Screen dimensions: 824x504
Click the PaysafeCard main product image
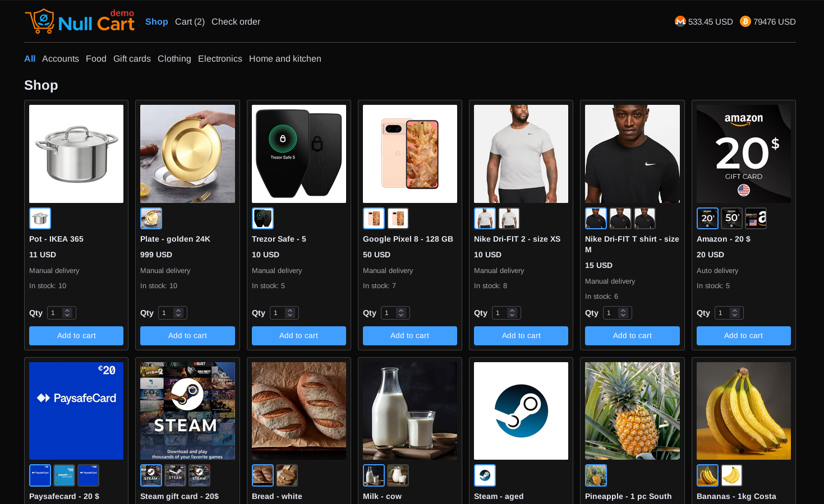click(x=76, y=411)
